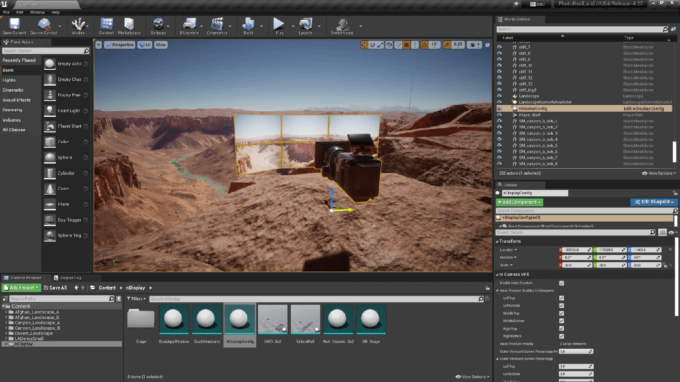The width and height of the screenshot is (680, 382).
Task: Select the Lights category in Place Actors
Action: click(x=9, y=80)
